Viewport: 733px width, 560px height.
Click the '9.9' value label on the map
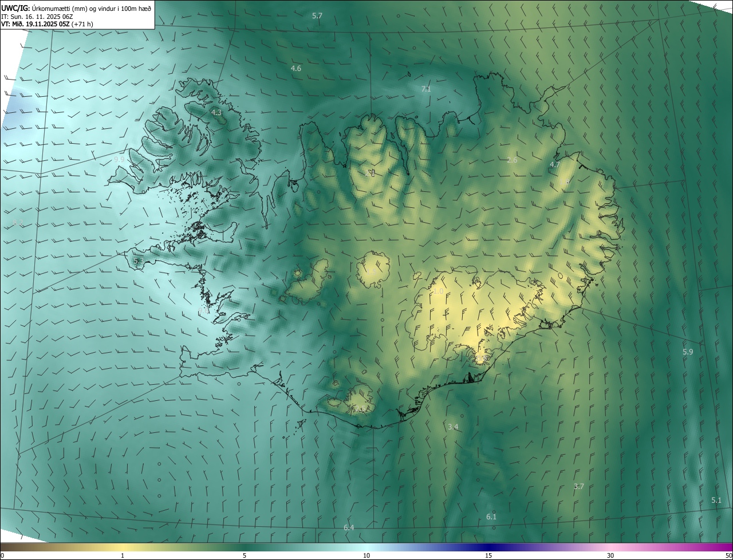[119, 159]
